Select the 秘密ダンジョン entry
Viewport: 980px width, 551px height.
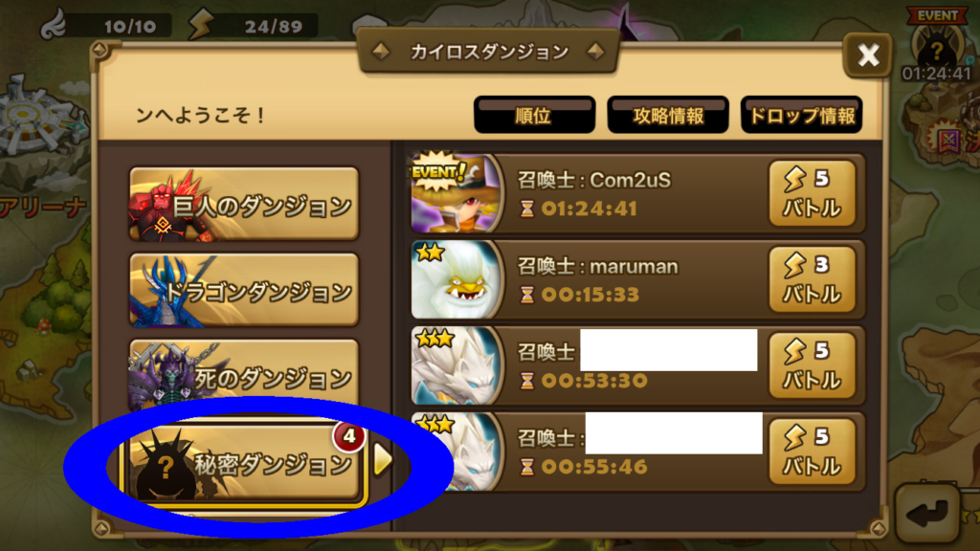[244, 463]
